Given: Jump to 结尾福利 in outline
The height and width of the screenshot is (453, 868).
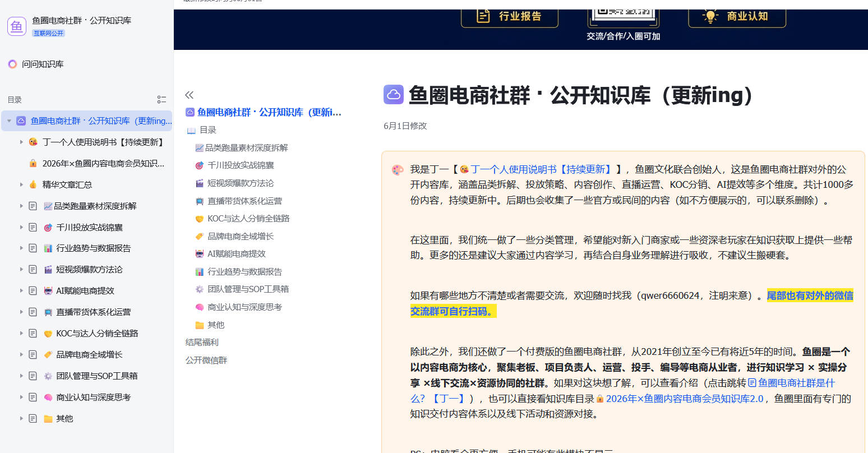Looking at the screenshot, I should 202,343.
